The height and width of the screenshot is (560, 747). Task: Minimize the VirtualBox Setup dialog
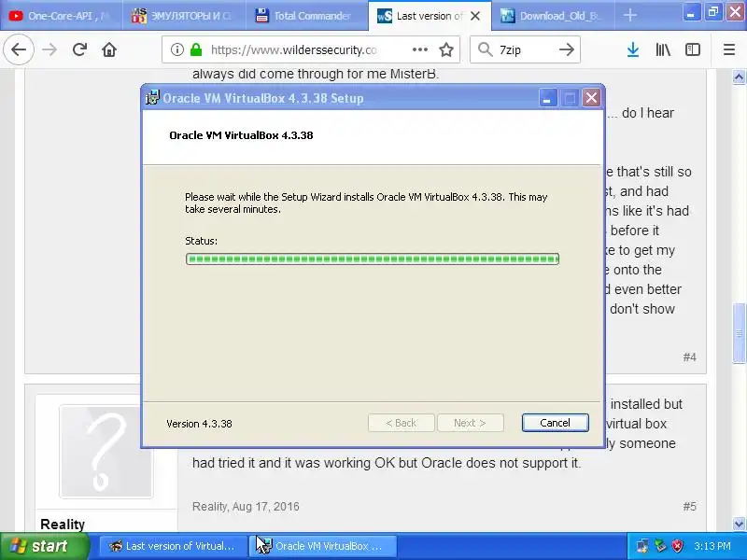547,98
